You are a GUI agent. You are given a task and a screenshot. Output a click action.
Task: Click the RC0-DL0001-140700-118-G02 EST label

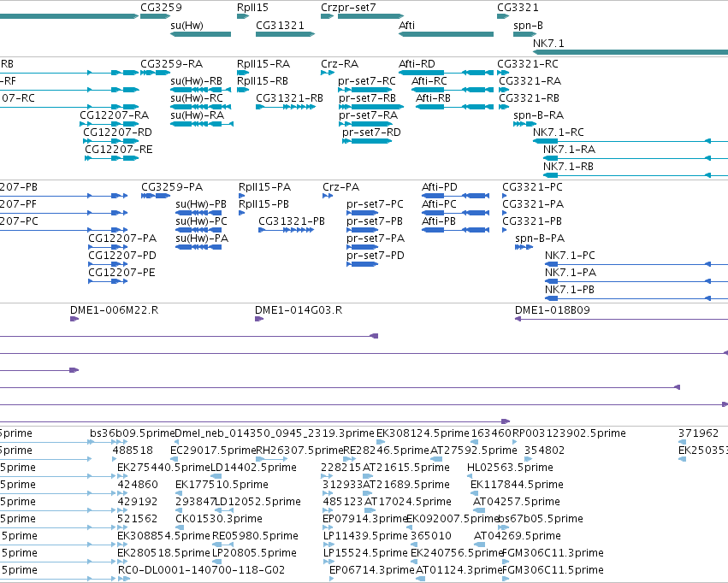pyautogui.click(x=201, y=570)
